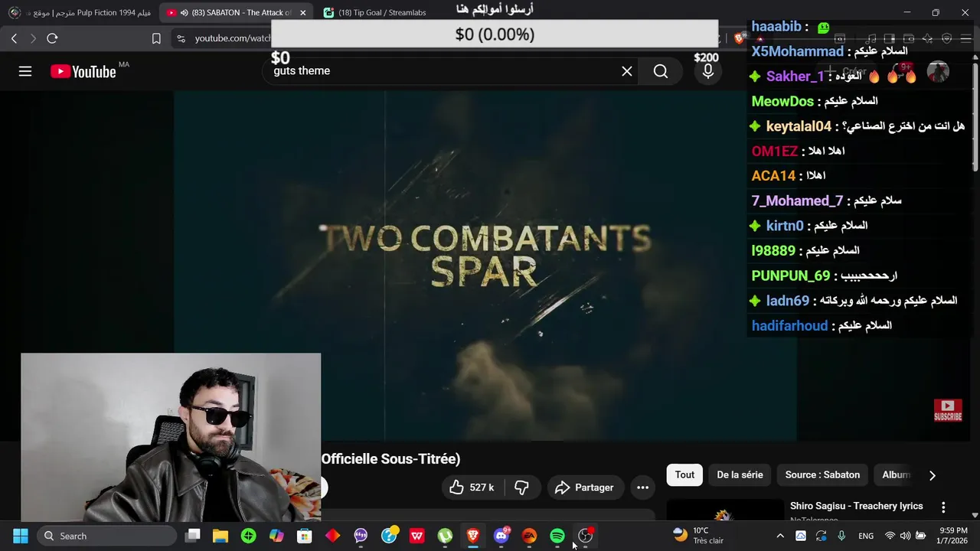The width and height of the screenshot is (980, 551).
Task: Close the SABATON browser tab
Action: click(x=303, y=13)
